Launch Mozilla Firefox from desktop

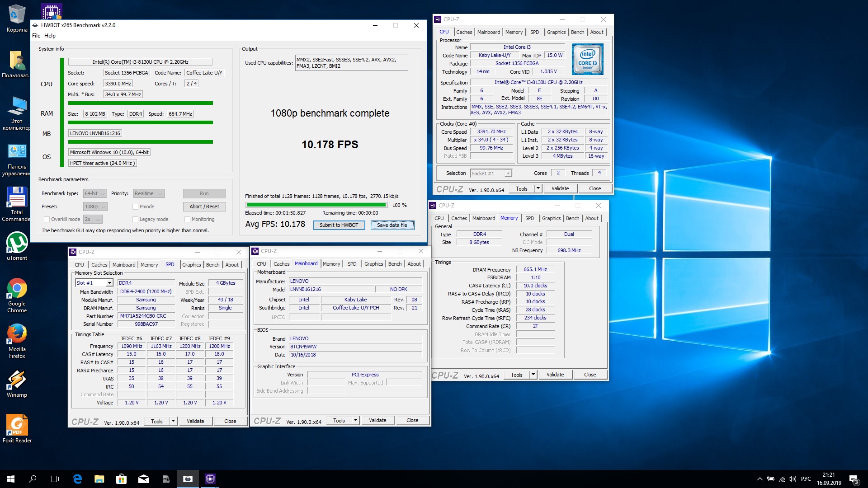click(17, 341)
